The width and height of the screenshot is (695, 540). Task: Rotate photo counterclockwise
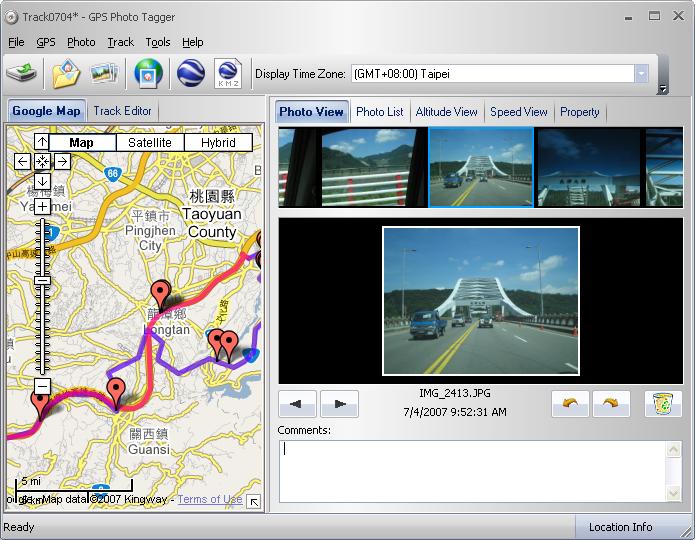tap(570, 404)
